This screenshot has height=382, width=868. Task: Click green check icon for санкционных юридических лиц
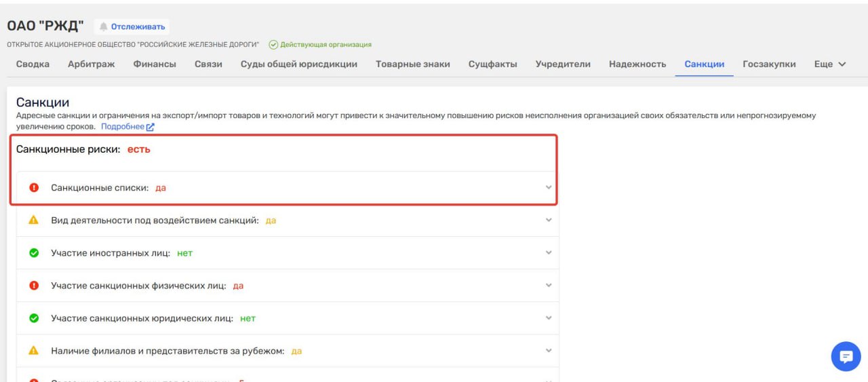(x=34, y=318)
